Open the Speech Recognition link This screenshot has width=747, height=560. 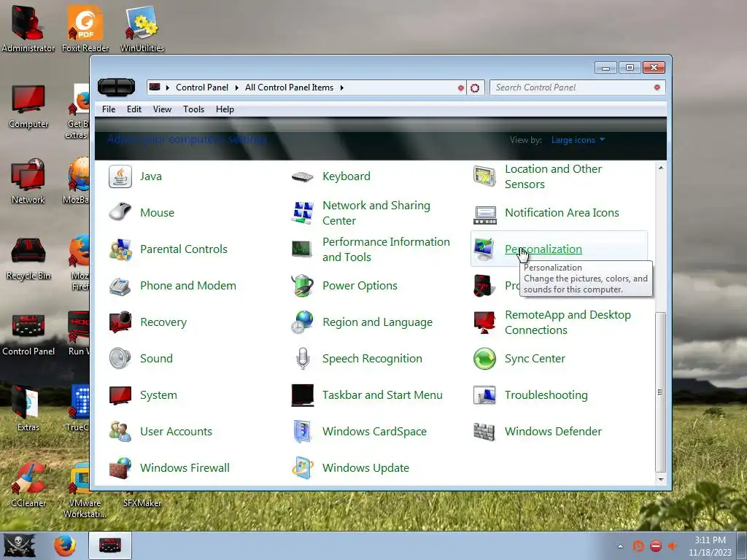tap(372, 359)
